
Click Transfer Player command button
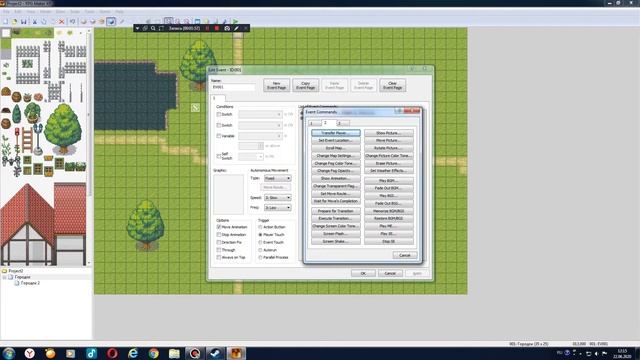(336, 133)
